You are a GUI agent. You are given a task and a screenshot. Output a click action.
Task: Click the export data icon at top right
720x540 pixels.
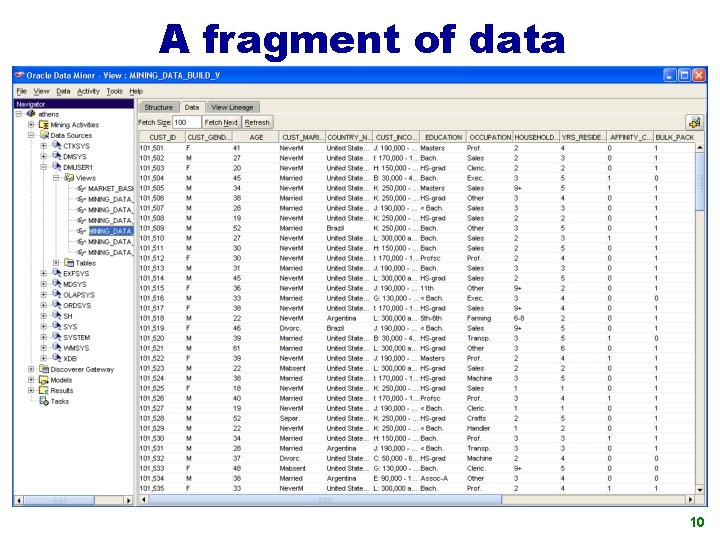click(x=694, y=122)
